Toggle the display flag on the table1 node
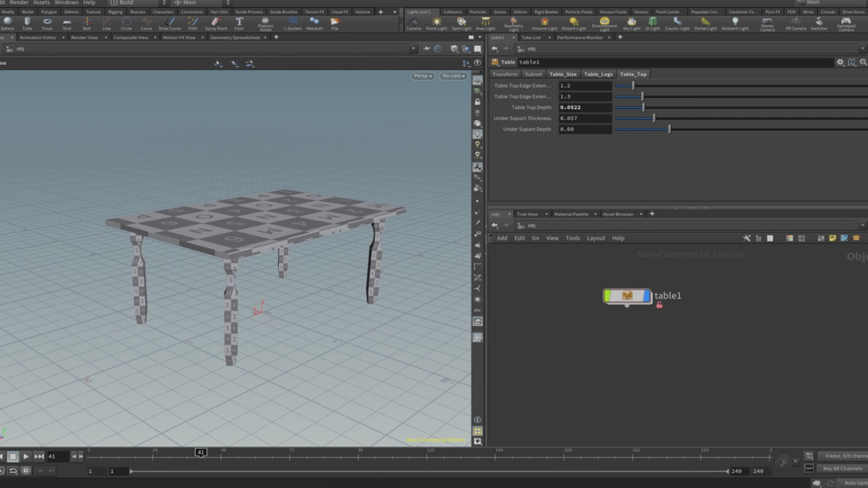The image size is (868, 488). [x=646, y=296]
